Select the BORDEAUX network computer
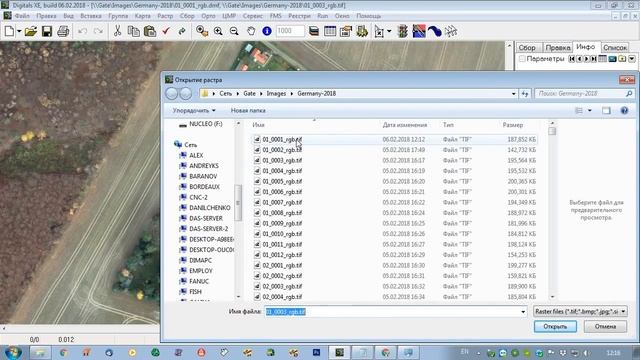The width and height of the screenshot is (640, 360). (x=204, y=187)
